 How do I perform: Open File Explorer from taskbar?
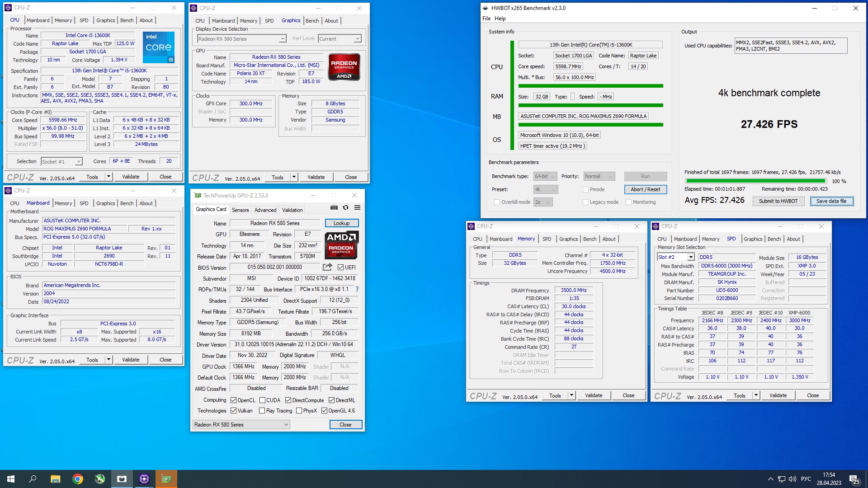(x=55, y=479)
